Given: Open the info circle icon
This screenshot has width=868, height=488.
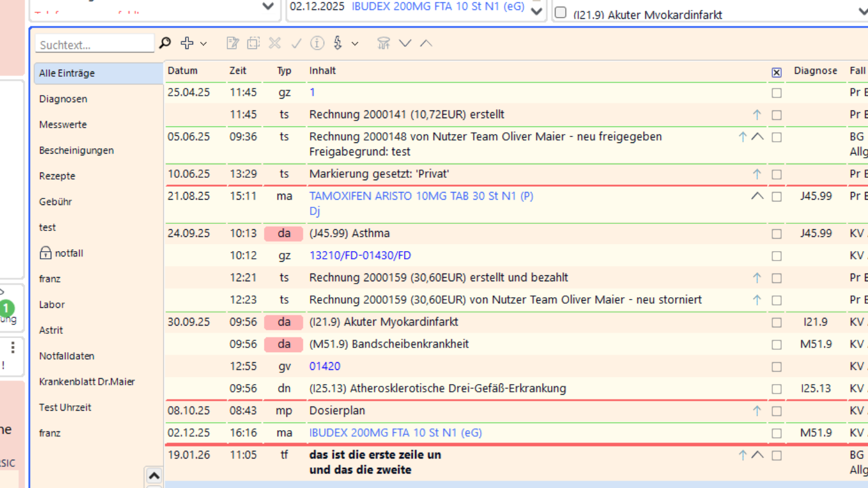Looking at the screenshot, I should (x=317, y=43).
